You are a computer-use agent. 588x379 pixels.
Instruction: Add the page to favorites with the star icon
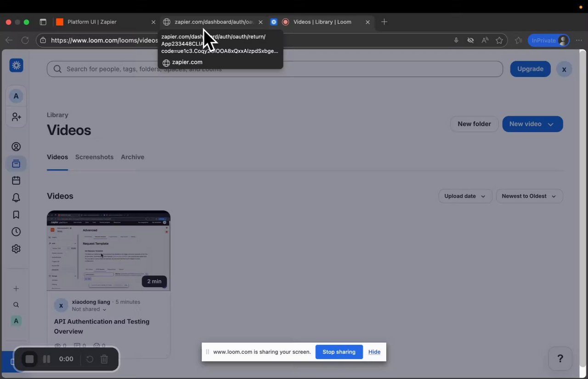click(x=499, y=40)
